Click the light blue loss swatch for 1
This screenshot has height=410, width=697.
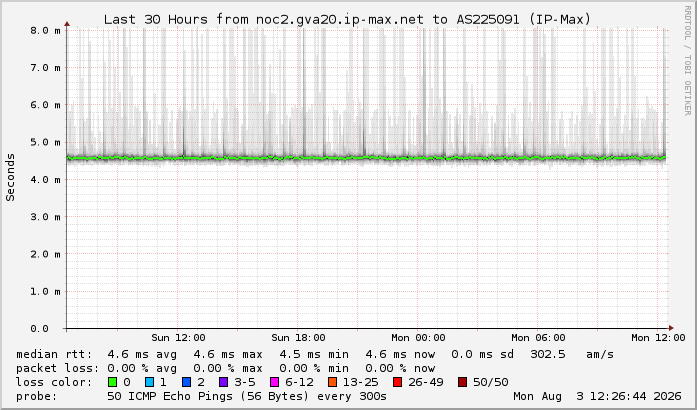pyautogui.click(x=150, y=382)
